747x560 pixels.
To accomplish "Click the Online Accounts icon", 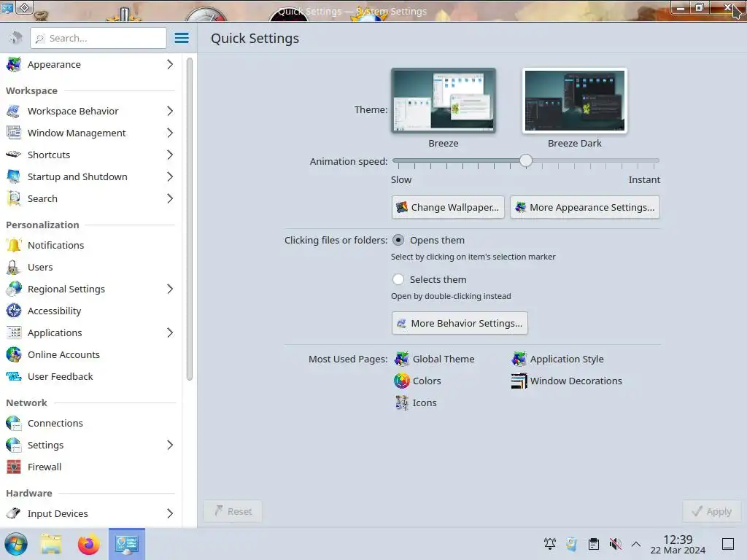I will 14,355.
